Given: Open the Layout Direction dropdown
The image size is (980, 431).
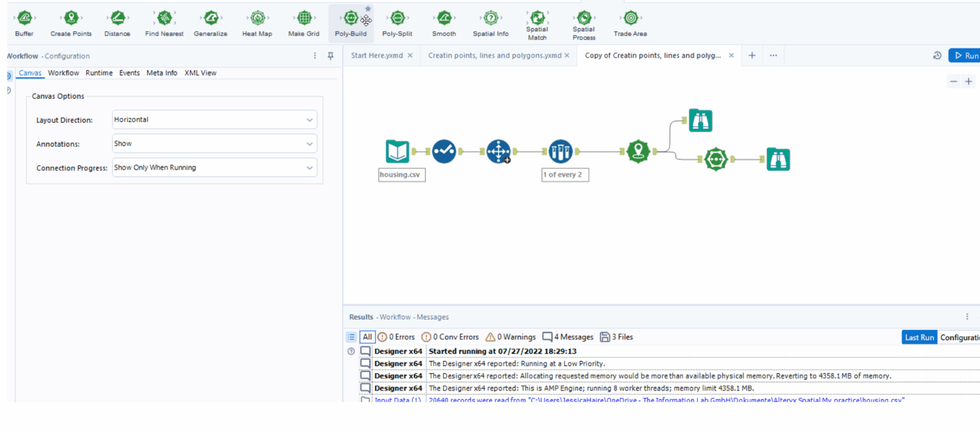Looking at the screenshot, I should pos(214,120).
